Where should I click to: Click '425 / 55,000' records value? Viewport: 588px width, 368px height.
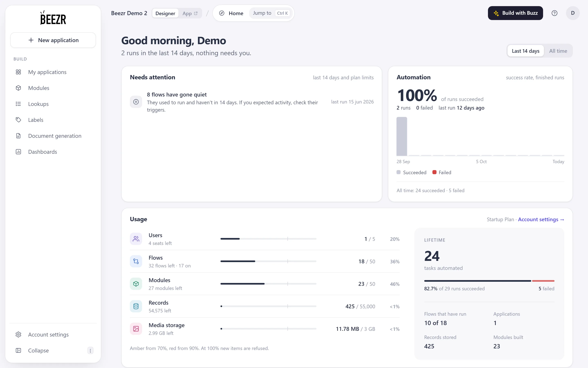[360, 306]
